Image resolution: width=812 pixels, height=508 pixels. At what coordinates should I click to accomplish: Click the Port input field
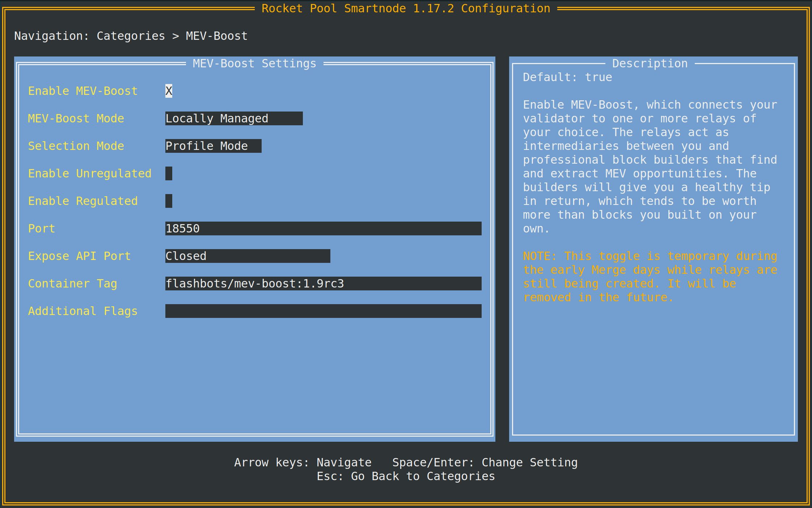tap(323, 228)
